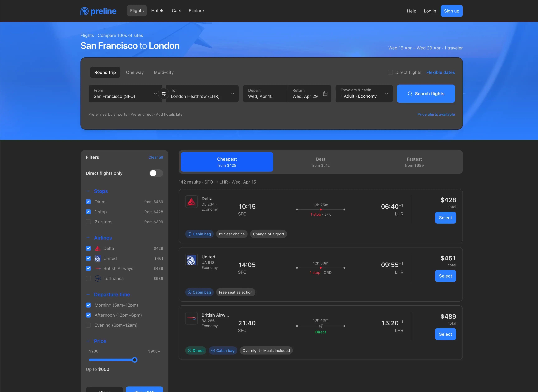Uncheck the Direct stops filter
The width and height of the screenshot is (538, 392).
88,202
